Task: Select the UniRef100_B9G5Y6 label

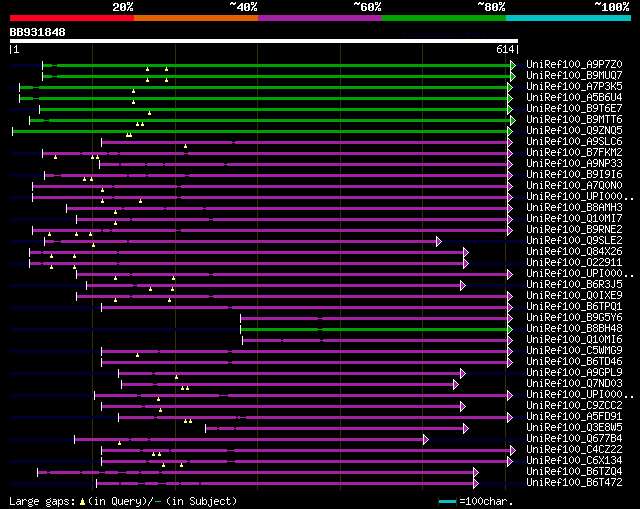Action: [574, 318]
